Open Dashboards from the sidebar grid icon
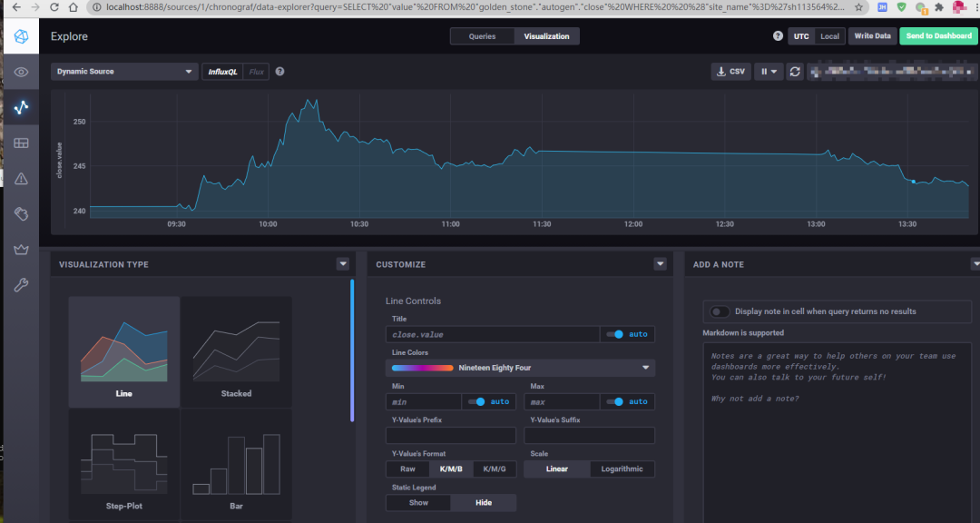This screenshot has height=523, width=980. (x=21, y=143)
